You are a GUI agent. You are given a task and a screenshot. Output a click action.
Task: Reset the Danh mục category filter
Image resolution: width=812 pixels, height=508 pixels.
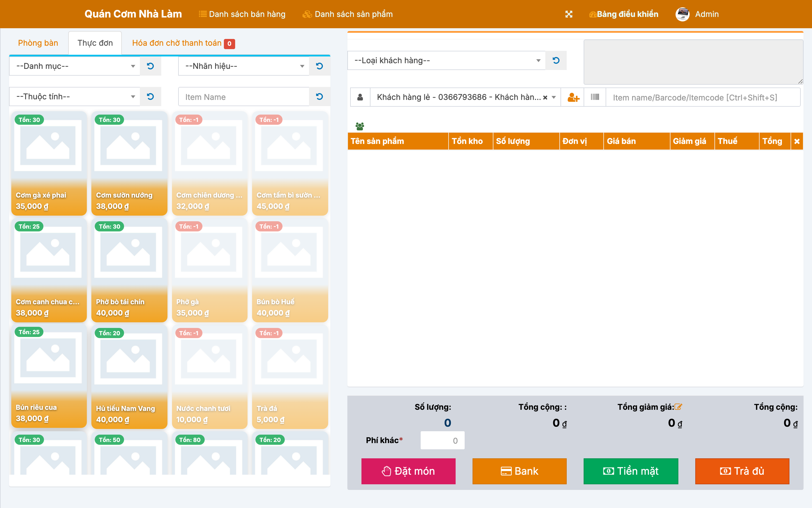tap(150, 66)
